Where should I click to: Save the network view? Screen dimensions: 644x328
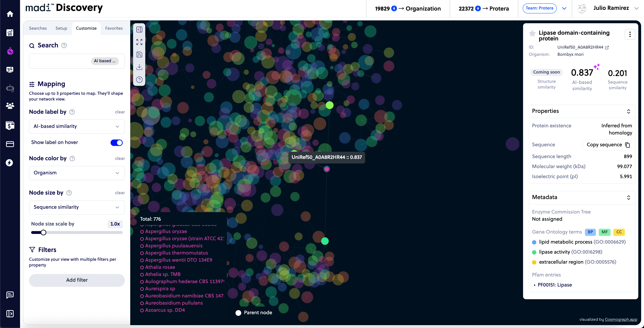(x=139, y=55)
